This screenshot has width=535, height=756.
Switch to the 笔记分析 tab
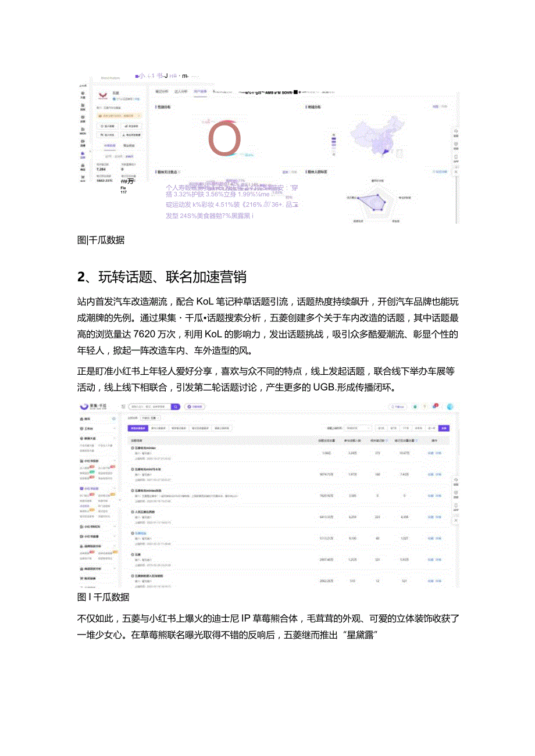point(161,91)
